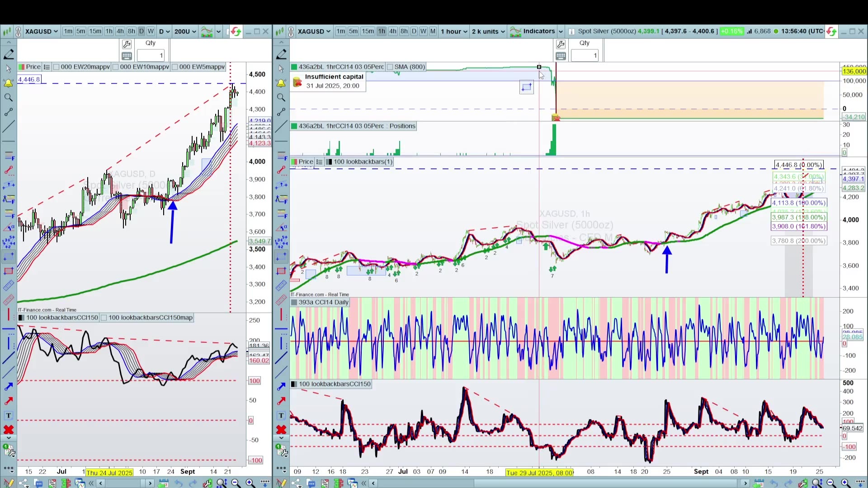Screen dimensions: 868x488
Task: Toggle the SMA (800) checkbox
Action: pos(390,67)
